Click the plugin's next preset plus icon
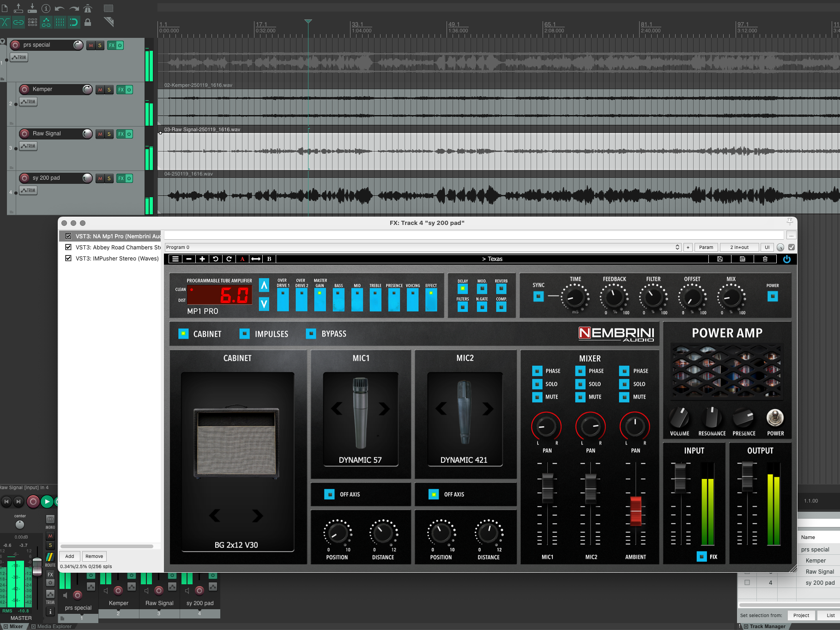 point(202,259)
